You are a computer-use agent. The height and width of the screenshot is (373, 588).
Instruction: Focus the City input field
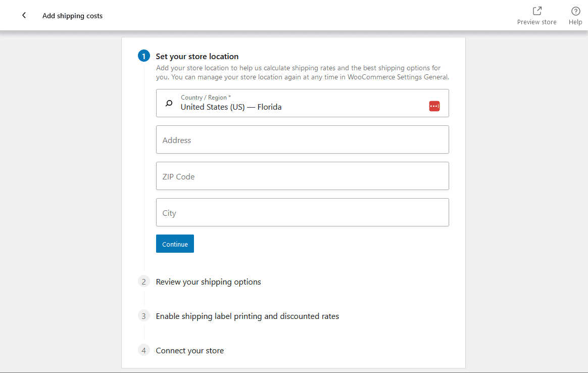[x=302, y=212]
